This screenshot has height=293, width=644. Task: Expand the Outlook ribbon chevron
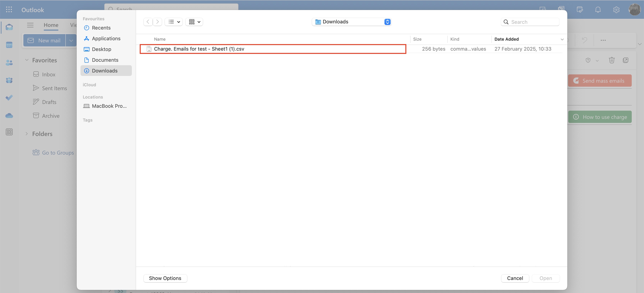(640, 44)
